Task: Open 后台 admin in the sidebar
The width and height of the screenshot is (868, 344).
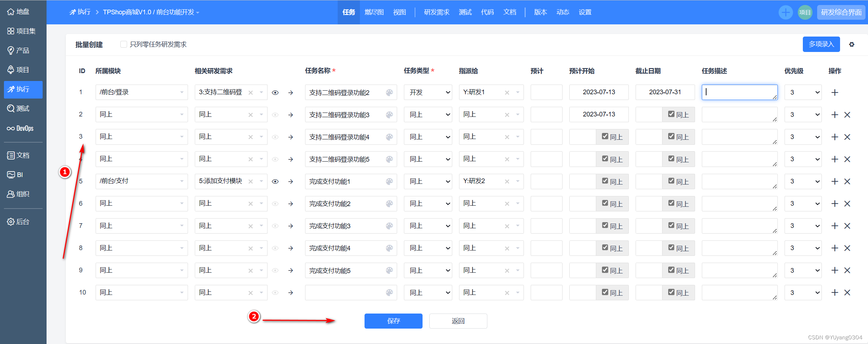Action: 19,222
